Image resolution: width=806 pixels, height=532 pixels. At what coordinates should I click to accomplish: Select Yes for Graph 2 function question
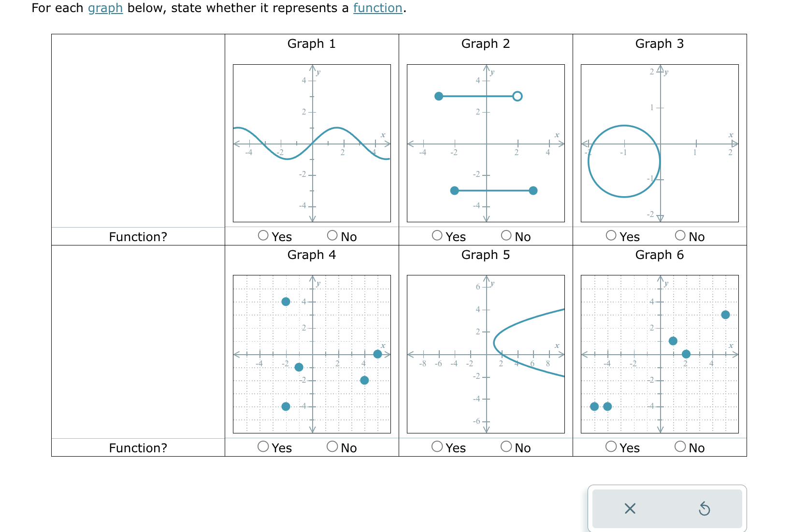(437, 236)
